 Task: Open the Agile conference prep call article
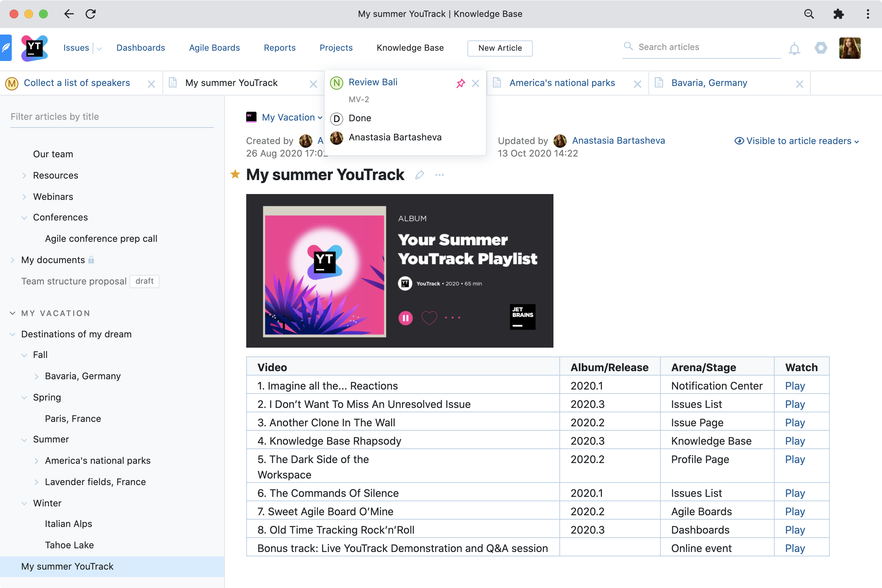(101, 239)
